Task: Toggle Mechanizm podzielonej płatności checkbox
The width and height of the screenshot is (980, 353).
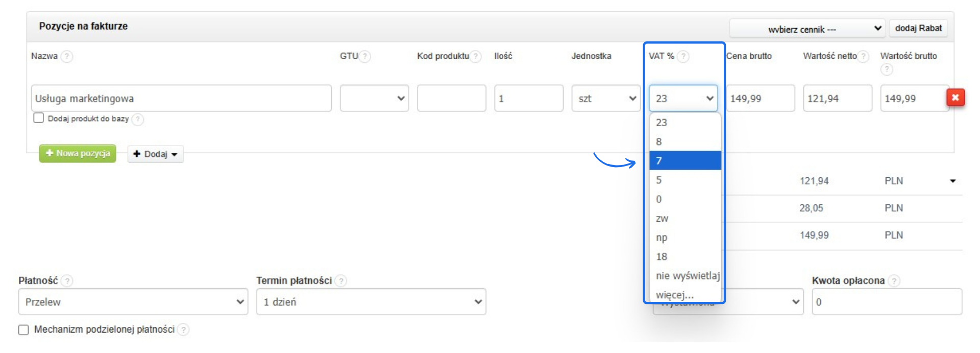Action: click(x=23, y=330)
